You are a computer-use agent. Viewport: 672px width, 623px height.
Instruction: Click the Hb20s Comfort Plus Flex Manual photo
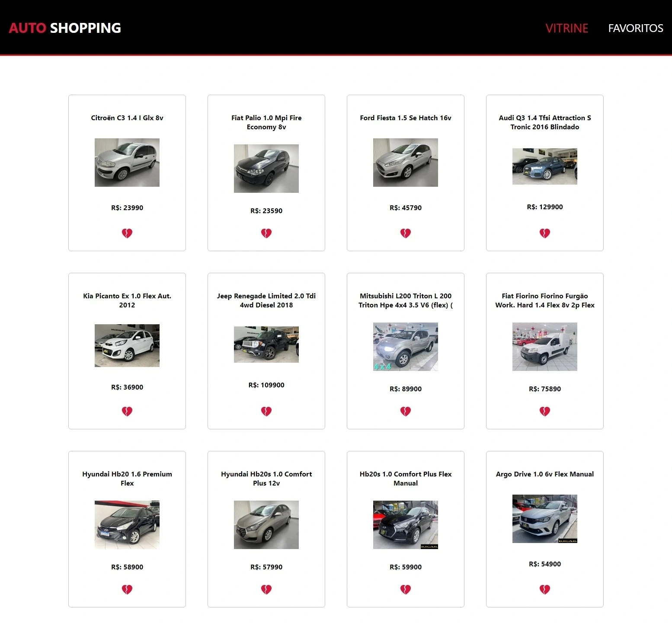click(x=406, y=525)
